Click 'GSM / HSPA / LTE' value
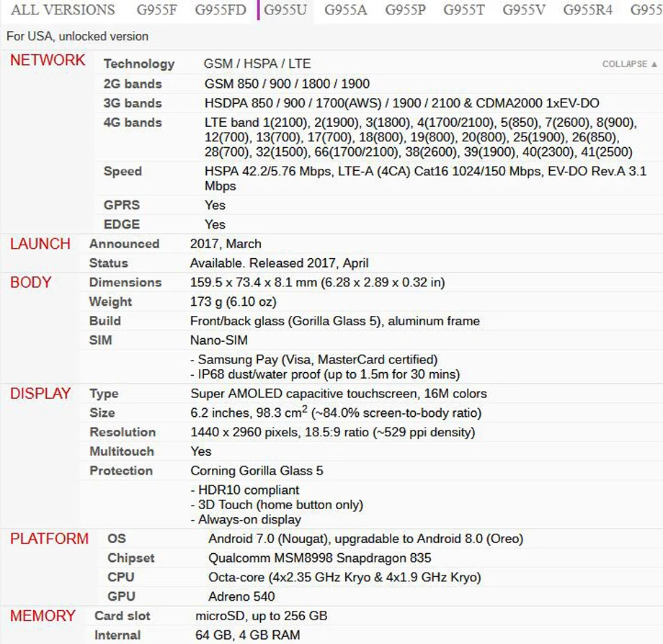663x644 pixels. [257, 64]
